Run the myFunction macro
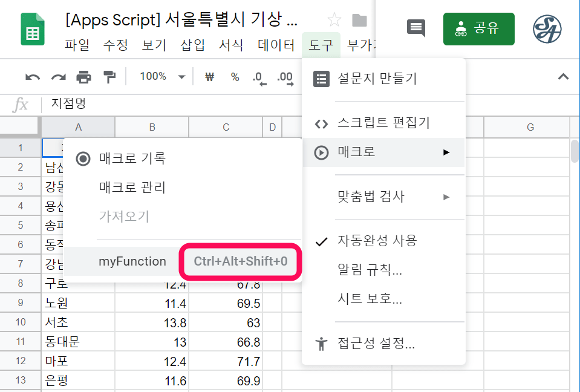 pyautogui.click(x=132, y=261)
